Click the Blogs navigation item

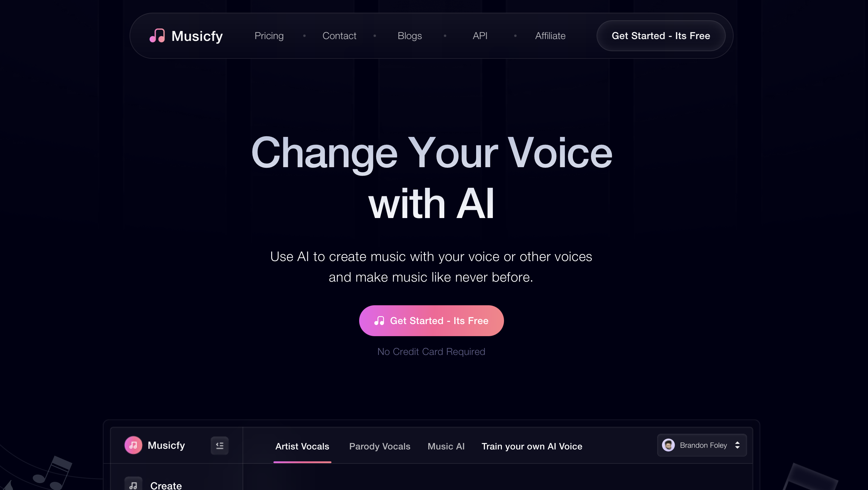click(409, 36)
